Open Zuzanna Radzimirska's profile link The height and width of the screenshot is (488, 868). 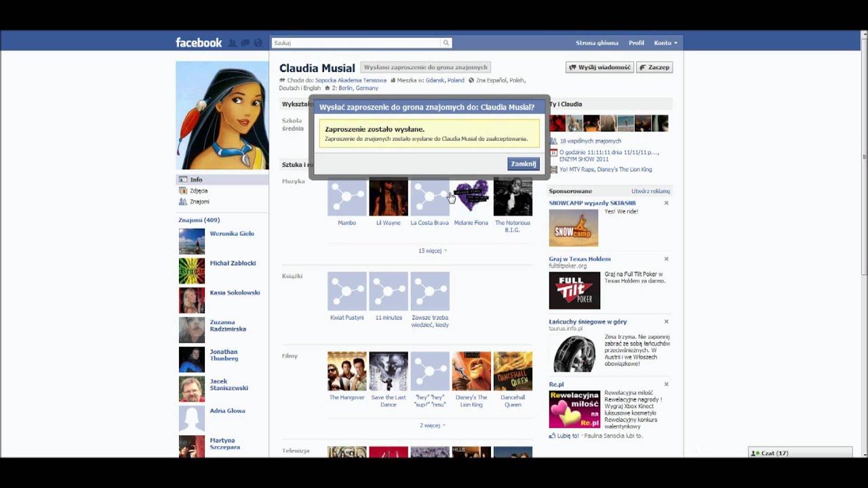point(228,325)
